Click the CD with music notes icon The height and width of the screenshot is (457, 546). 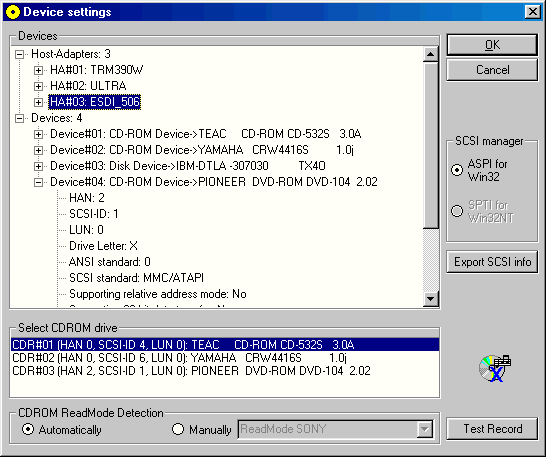[x=495, y=369]
